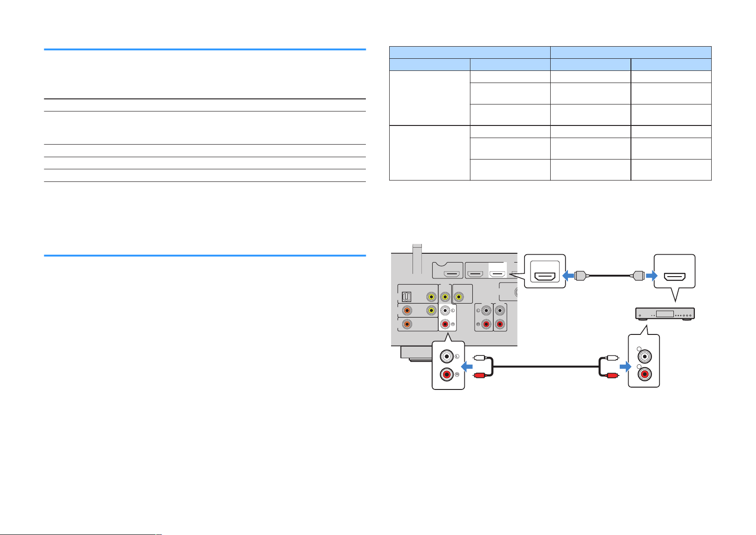Click the set-top box device illustration

click(x=665, y=314)
